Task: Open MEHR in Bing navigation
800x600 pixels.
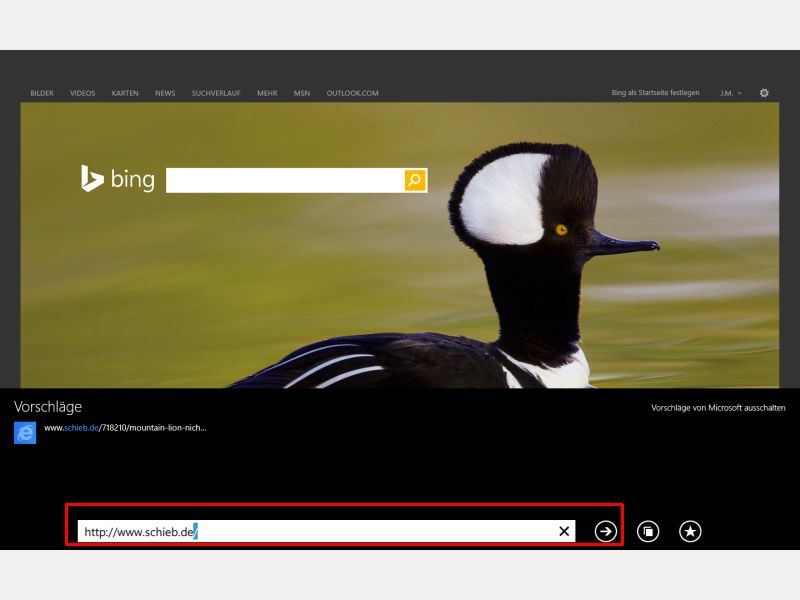Action: pyautogui.click(x=267, y=93)
